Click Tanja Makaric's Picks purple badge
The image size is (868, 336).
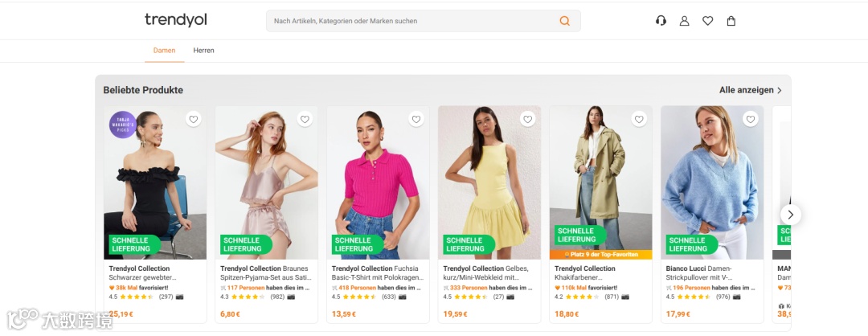123,125
